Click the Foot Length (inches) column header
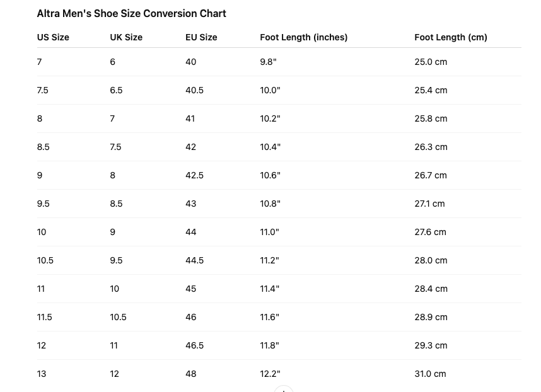Image resolution: width=541 pixels, height=392 pixels. pyautogui.click(x=303, y=37)
